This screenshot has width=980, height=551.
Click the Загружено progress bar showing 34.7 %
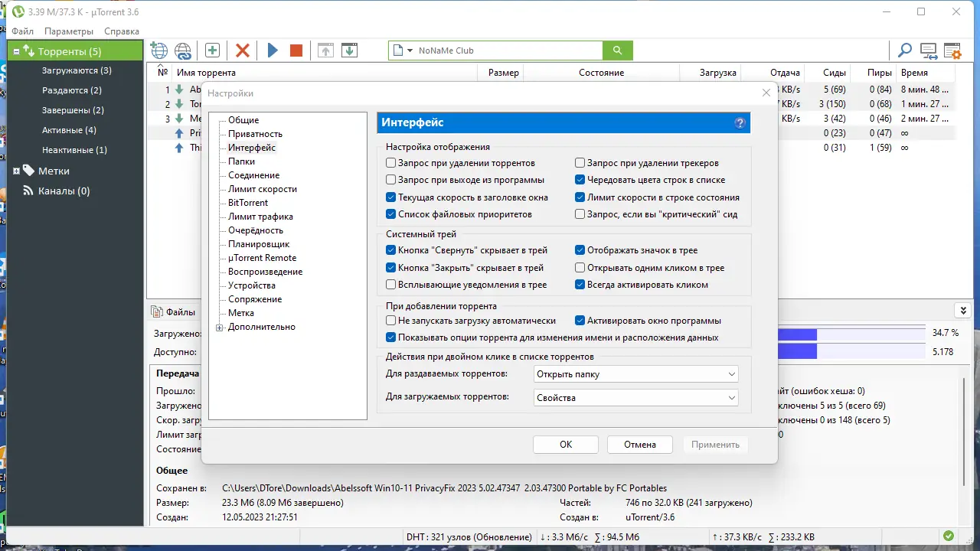(851, 334)
